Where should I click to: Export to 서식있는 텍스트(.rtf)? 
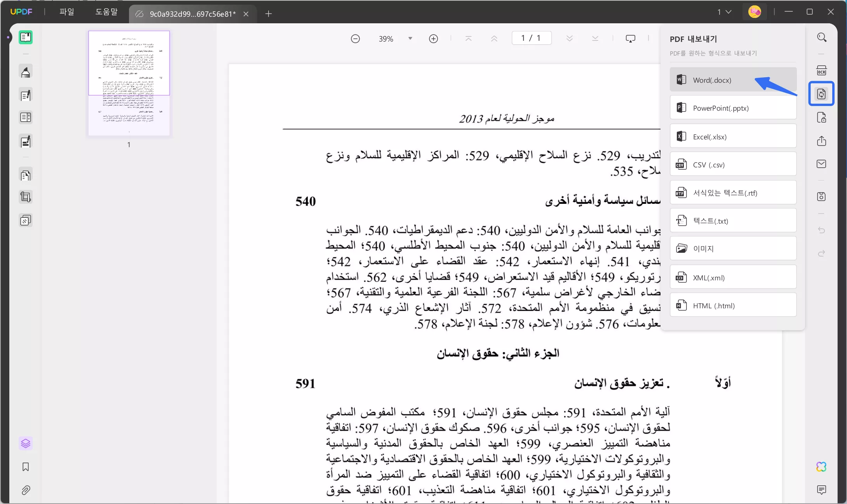click(x=733, y=193)
